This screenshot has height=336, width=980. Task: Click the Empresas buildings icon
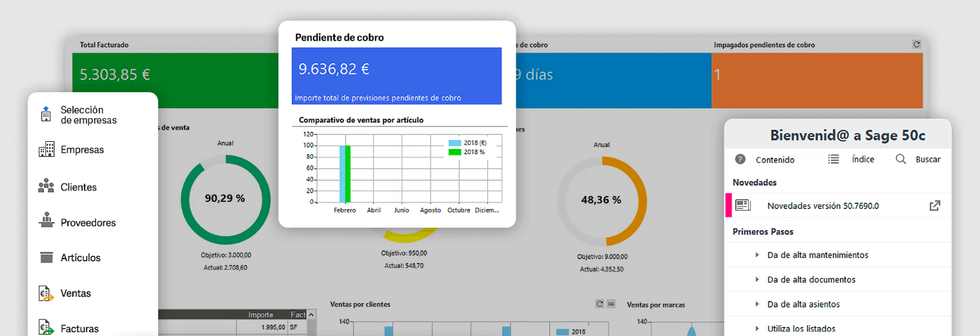(x=46, y=150)
